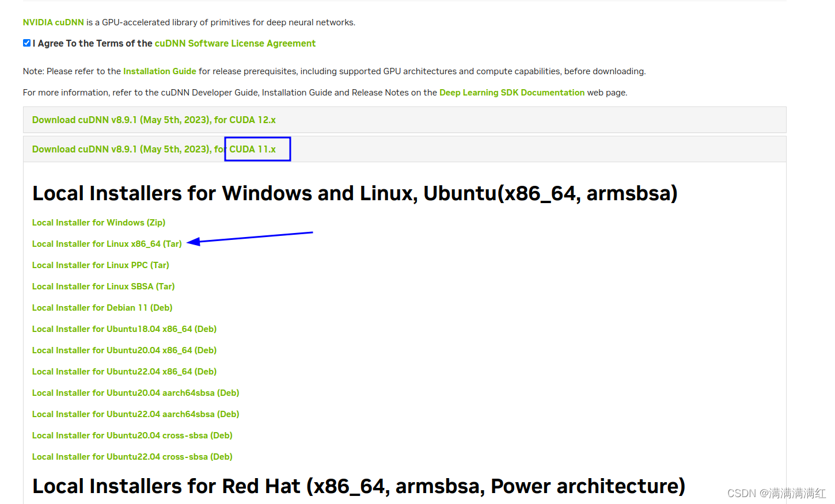Open the cuDNN Software License Agreement link
Viewport: 835px width, 504px height.
(235, 44)
